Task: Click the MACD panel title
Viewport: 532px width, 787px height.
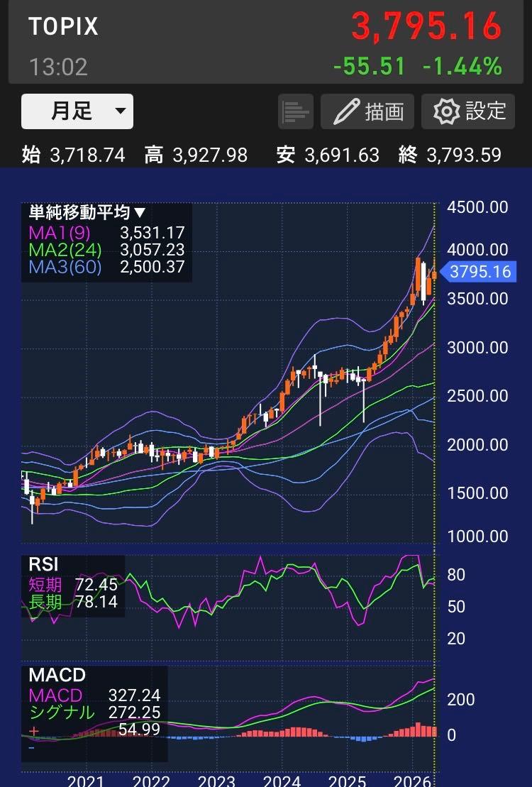Action: (57, 675)
